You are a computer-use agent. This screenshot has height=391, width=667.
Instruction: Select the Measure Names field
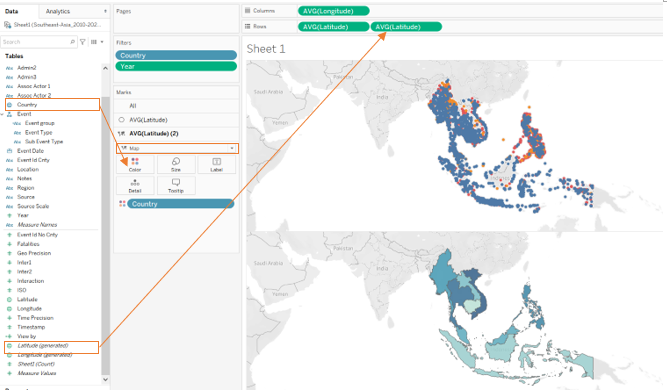coord(37,225)
